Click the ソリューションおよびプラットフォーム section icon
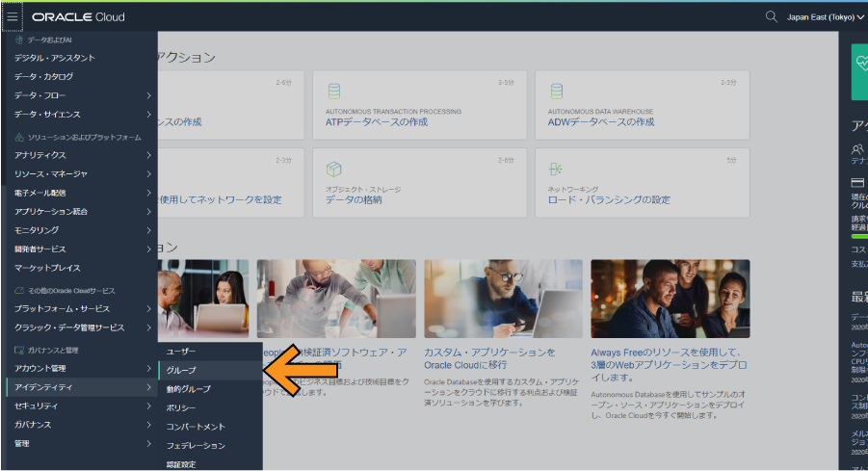This screenshot has height=471, width=868. coord(19,138)
